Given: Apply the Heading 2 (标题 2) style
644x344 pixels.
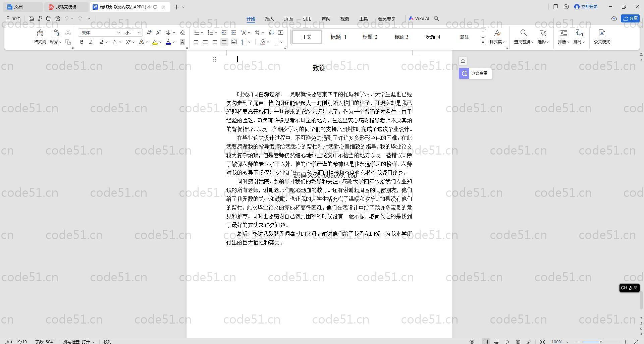Looking at the screenshot, I should pyautogui.click(x=370, y=37).
